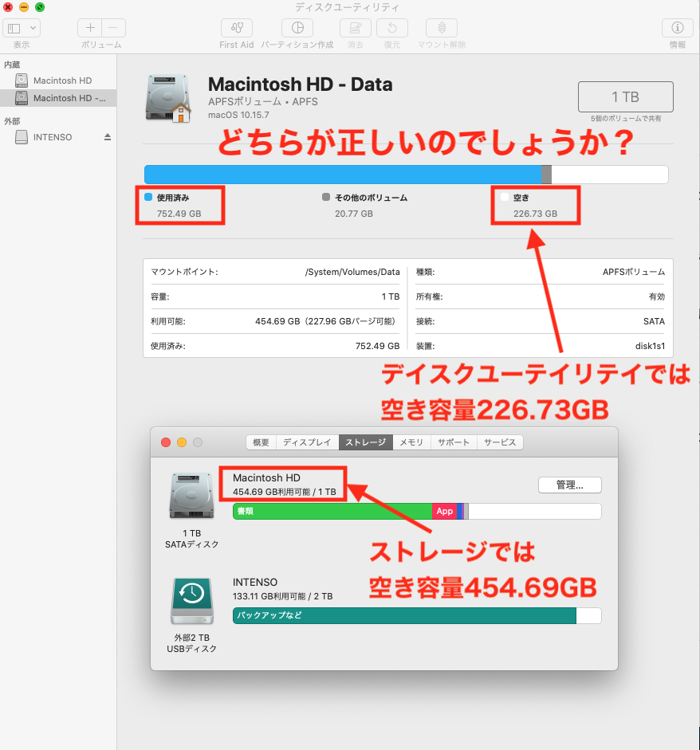Click the remove volume minus button
This screenshot has width=700, height=750.
click(113, 28)
